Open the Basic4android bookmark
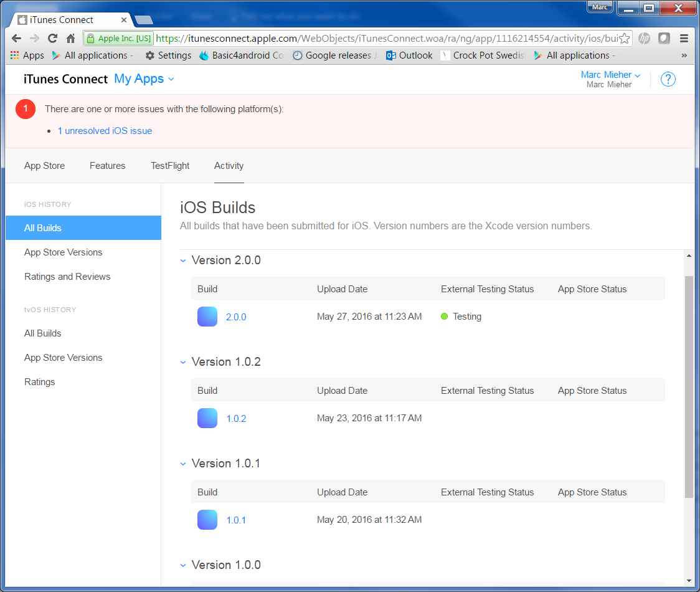This screenshot has height=592, width=700. (x=242, y=55)
